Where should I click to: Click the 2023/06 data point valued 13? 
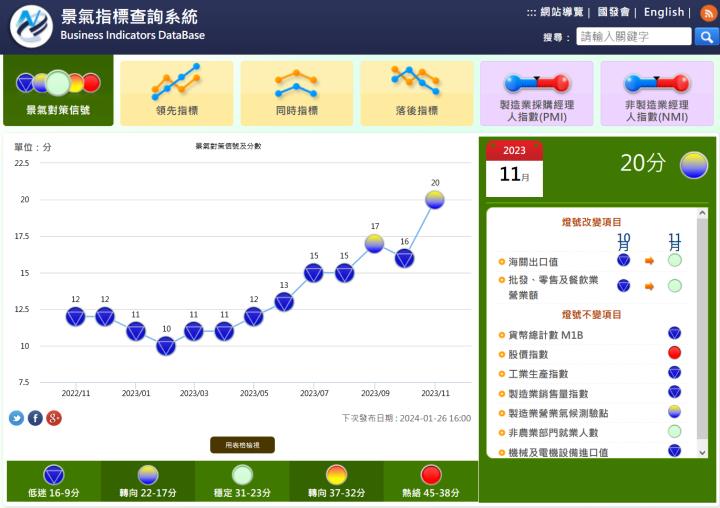pyautogui.click(x=284, y=302)
